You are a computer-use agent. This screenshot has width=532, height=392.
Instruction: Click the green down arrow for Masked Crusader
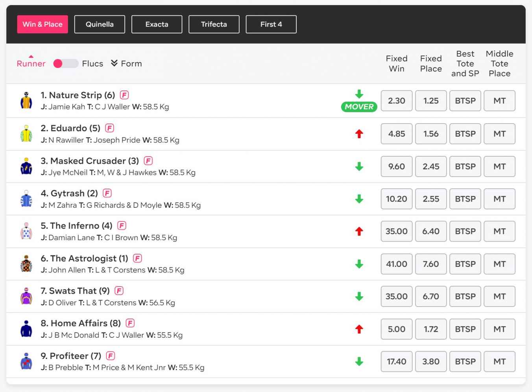359,166
